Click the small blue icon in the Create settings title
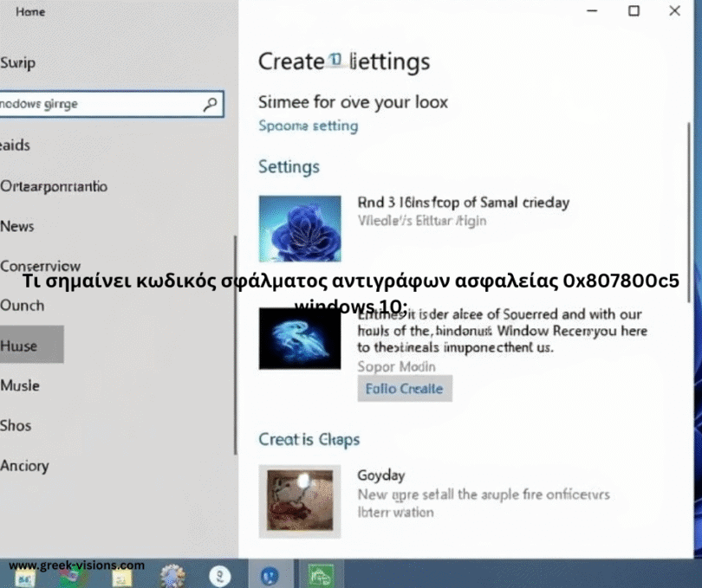The image size is (702, 588). coord(335,60)
